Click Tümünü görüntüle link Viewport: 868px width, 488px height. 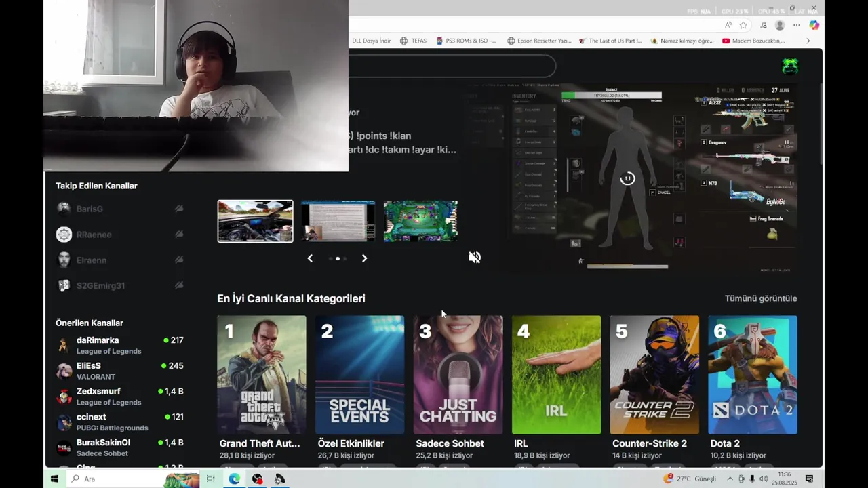[x=761, y=298]
